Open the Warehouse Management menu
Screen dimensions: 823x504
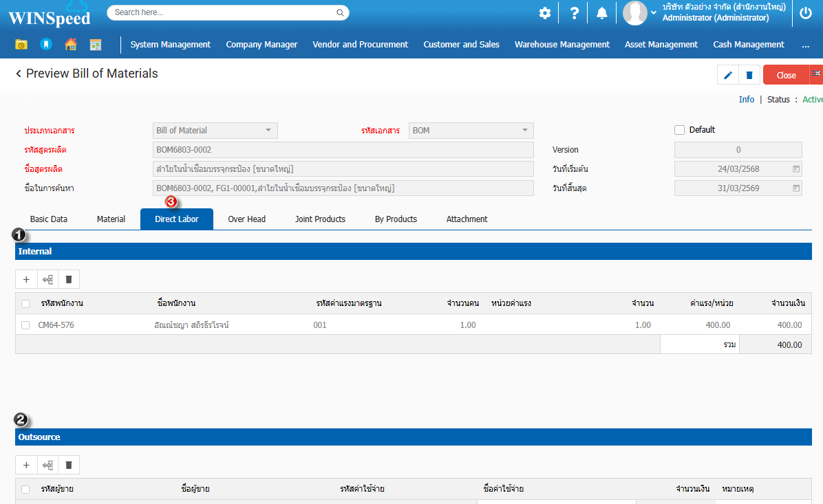coord(562,45)
